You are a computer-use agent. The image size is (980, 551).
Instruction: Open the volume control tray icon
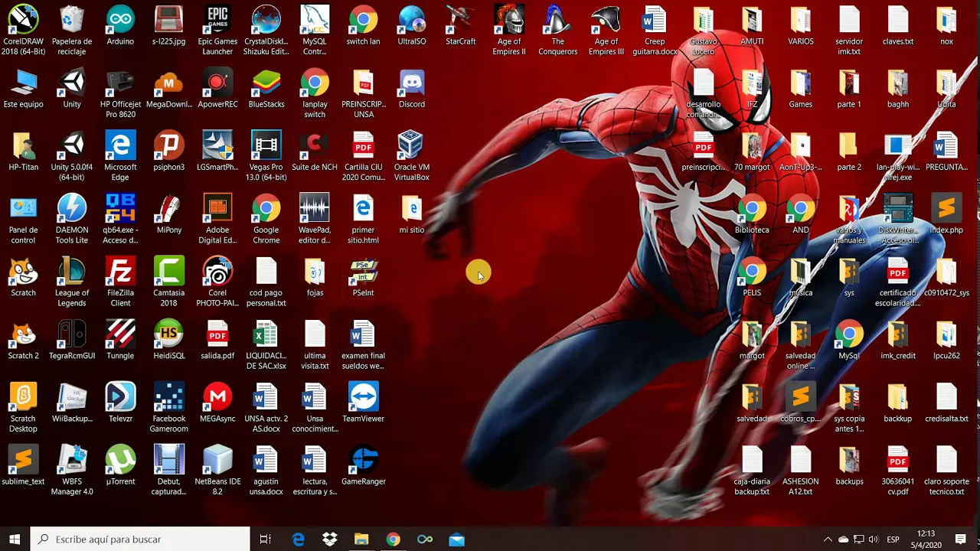(x=874, y=540)
